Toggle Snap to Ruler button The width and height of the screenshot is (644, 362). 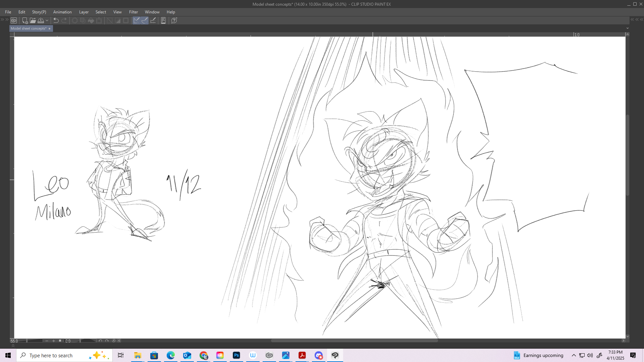coord(137,20)
